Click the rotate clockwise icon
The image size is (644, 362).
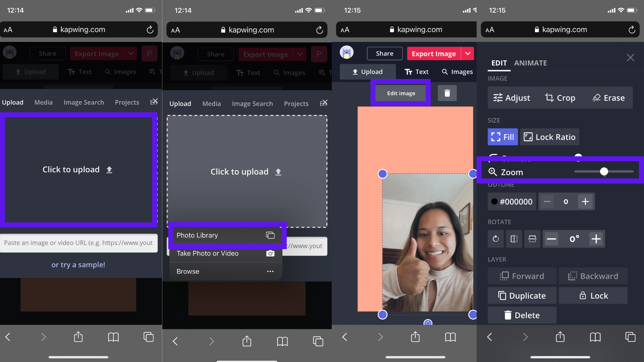click(x=496, y=239)
